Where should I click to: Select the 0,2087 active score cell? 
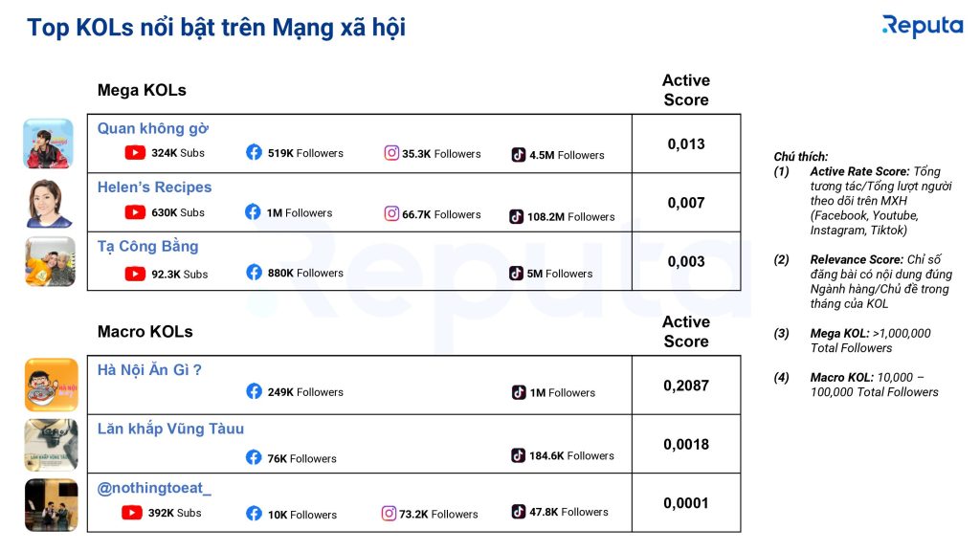tap(686, 386)
